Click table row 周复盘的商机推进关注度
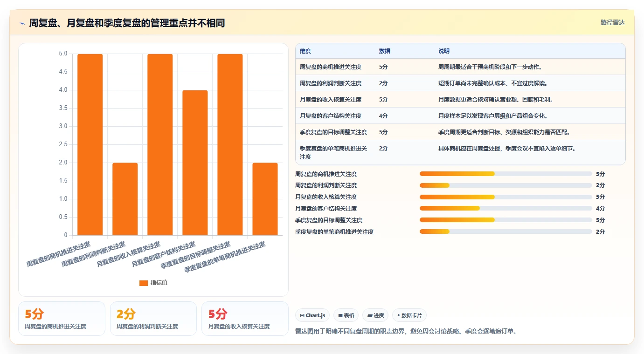This screenshot has width=644, height=354. point(460,67)
